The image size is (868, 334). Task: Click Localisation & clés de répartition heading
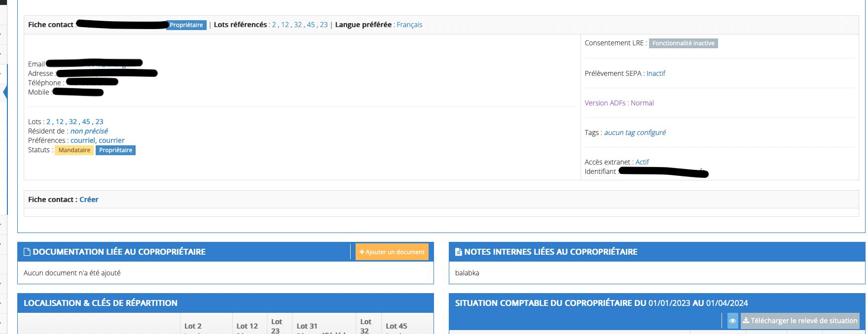pos(101,303)
